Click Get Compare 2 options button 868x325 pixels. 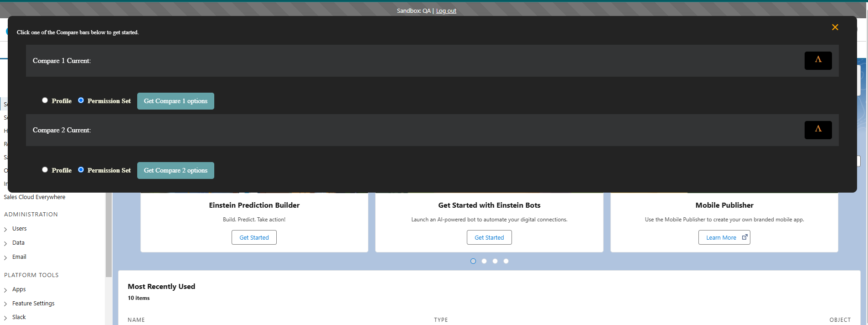pos(176,170)
